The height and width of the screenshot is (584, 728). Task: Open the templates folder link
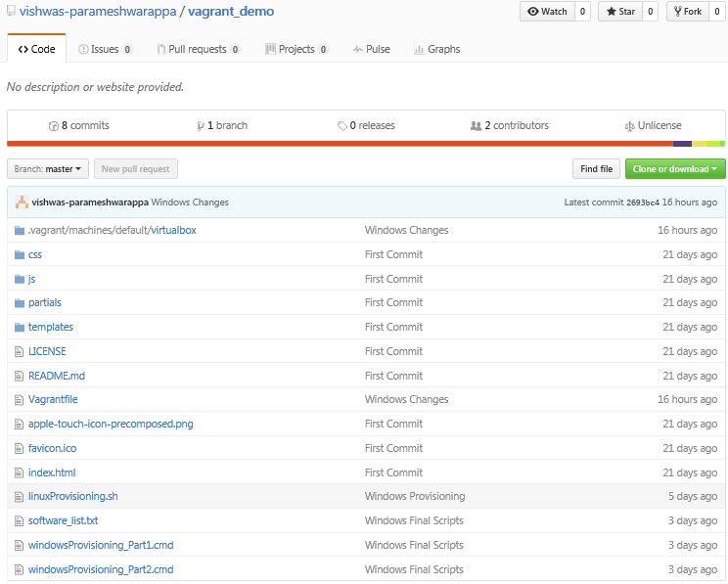[51, 328]
